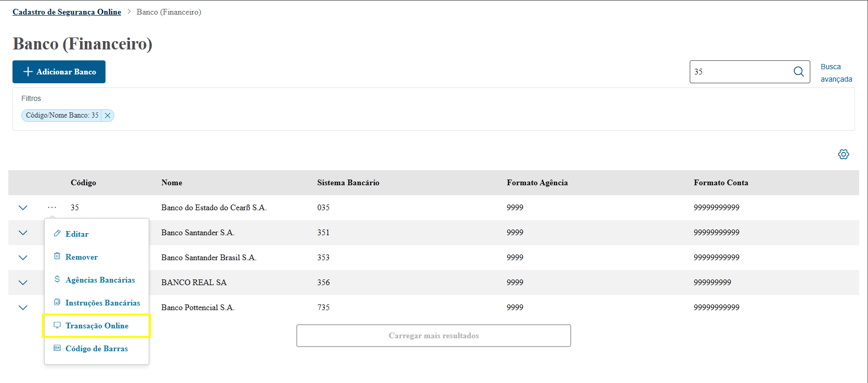Click the document icon for Instruções Bancárias
Screen dimensions: 868x383
[57, 302]
